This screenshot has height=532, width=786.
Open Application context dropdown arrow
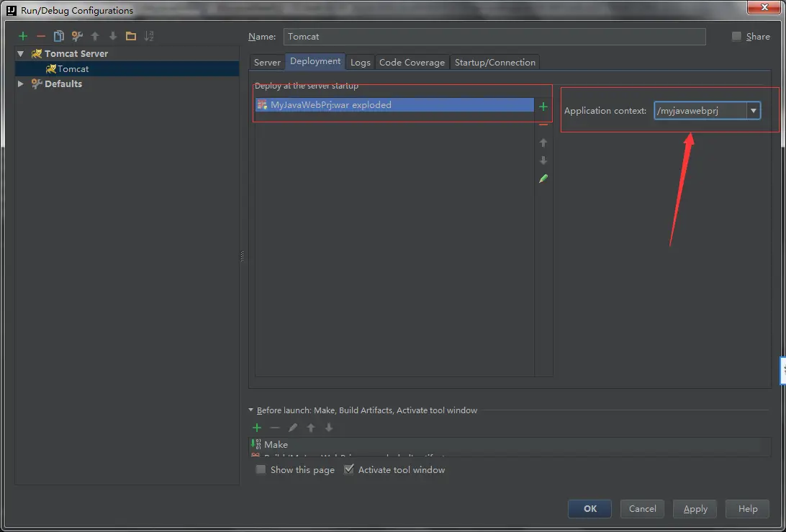pyautogui.click(x=753, y=111)
